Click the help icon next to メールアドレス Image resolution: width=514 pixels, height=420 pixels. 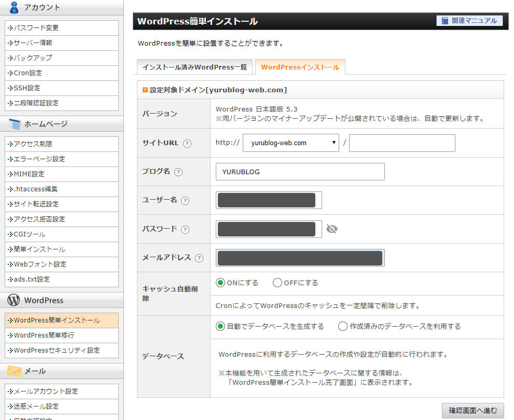[199, 258]
